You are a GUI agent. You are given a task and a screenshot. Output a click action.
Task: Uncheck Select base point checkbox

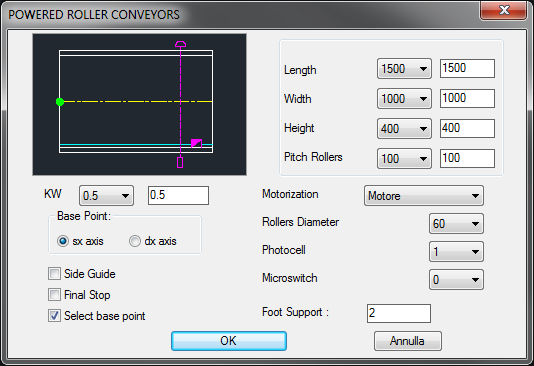click(x=54, y=316)
